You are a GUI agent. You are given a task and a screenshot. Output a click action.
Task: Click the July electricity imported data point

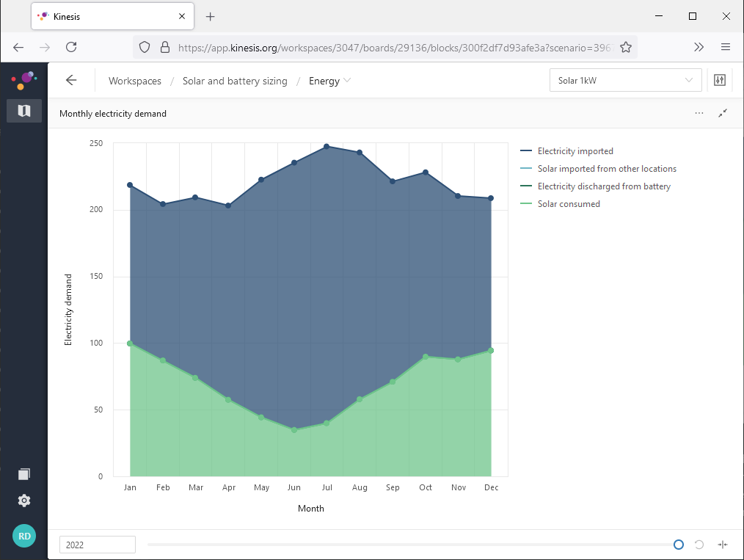coord(327,146)
